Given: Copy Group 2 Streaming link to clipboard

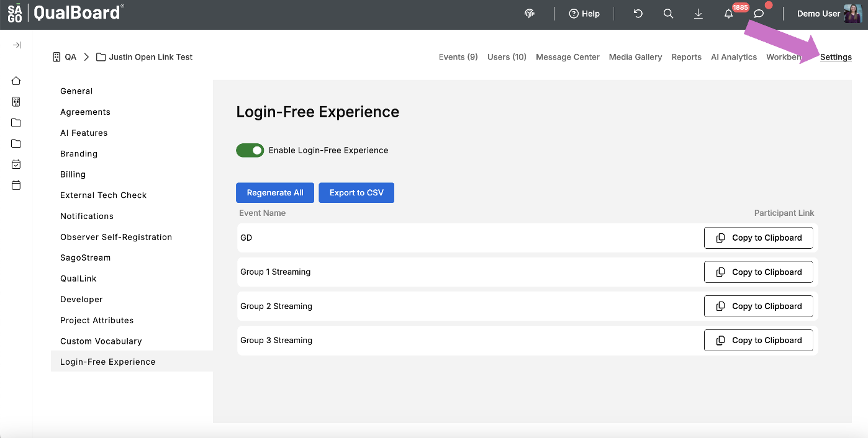Looking at the screenshot, I should [758, 306].
